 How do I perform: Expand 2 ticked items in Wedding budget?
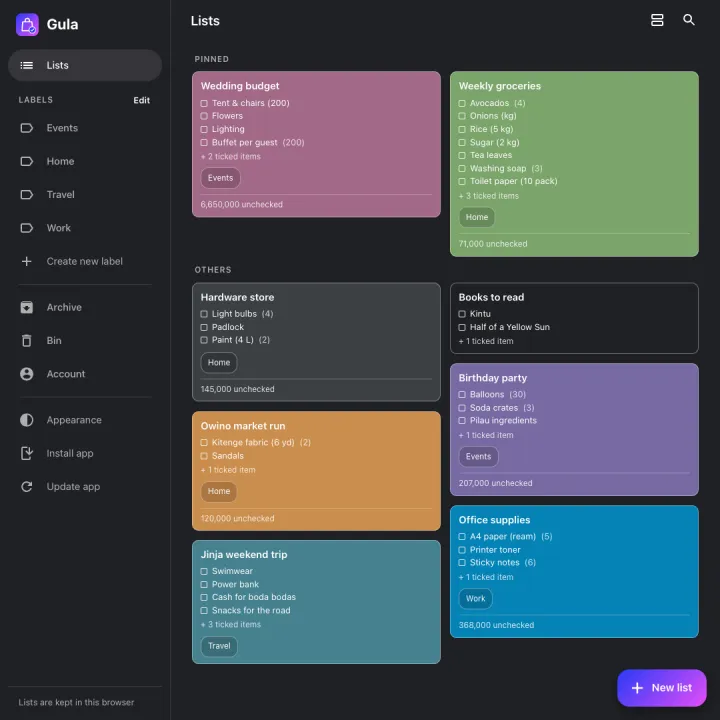pyautogui.click(x=231, y=157)
